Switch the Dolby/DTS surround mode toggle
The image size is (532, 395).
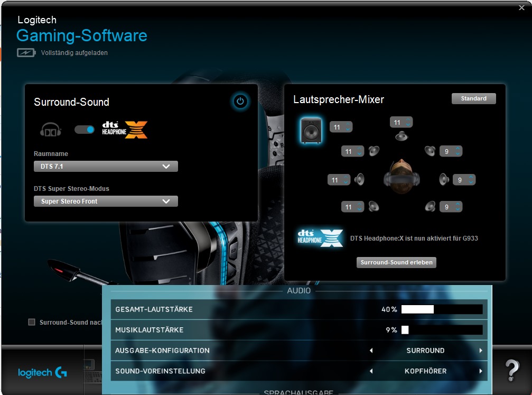tap(85, 130)
